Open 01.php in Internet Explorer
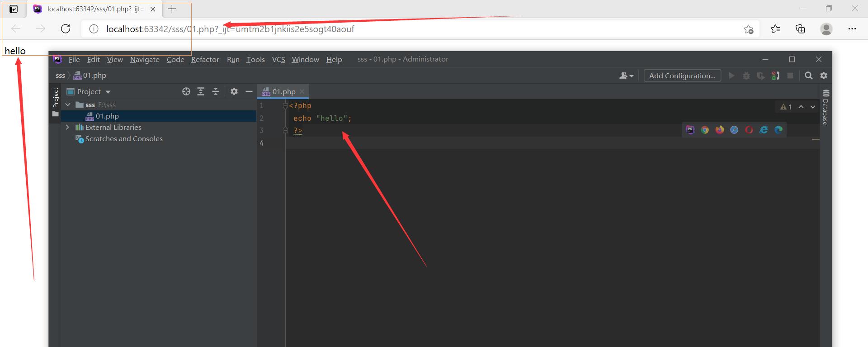868x347 pixels. pos(764,130)
